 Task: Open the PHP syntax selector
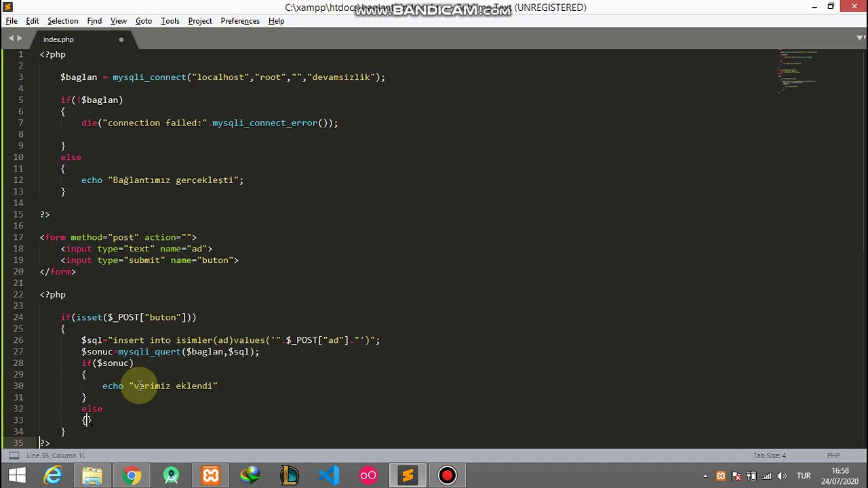(833, 455)
